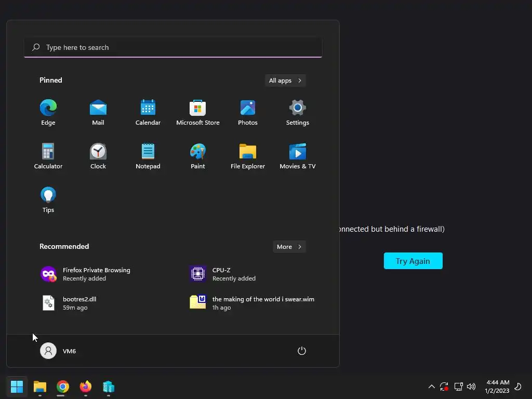Image resolution: width=532 pixels, height=399 pixels.
Task: Open the VM6 user account menu
Action: point(58,351)
